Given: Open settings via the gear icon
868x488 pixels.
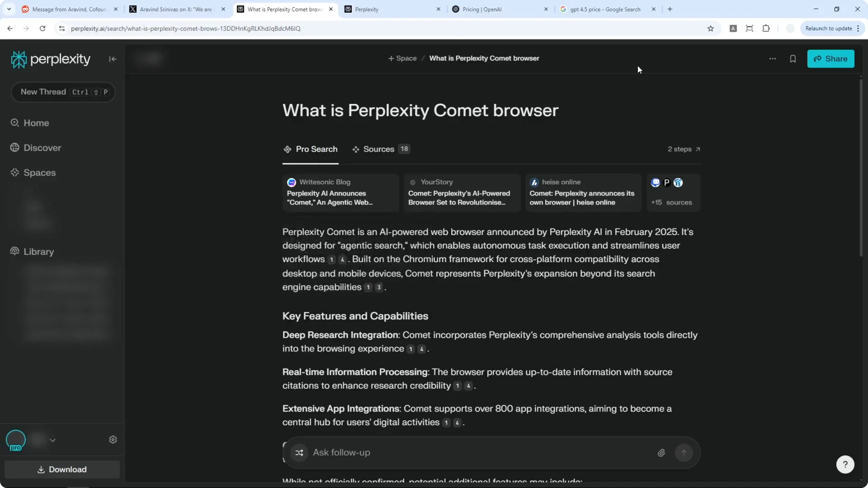Looking at the screenshot, I should pos(113,439).
